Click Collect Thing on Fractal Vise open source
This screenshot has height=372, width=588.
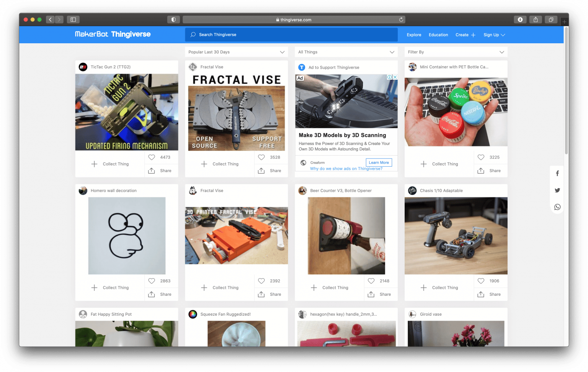click(x=220, y=164)
